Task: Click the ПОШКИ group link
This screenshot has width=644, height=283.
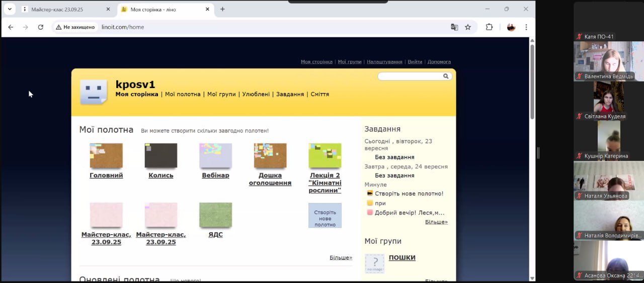Action: [x=402, y=258]
